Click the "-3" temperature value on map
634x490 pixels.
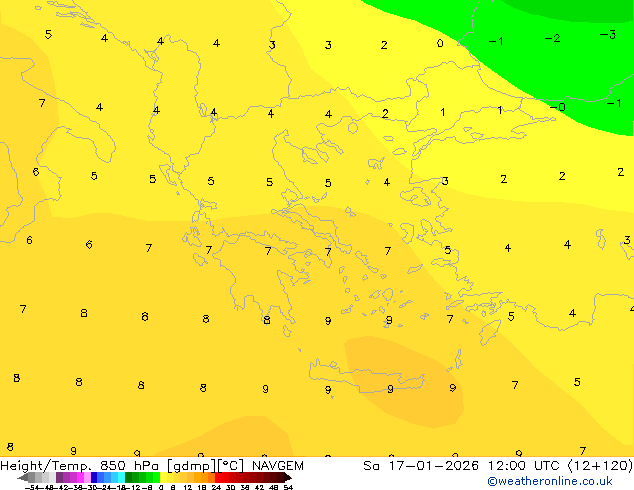point(608,35)
